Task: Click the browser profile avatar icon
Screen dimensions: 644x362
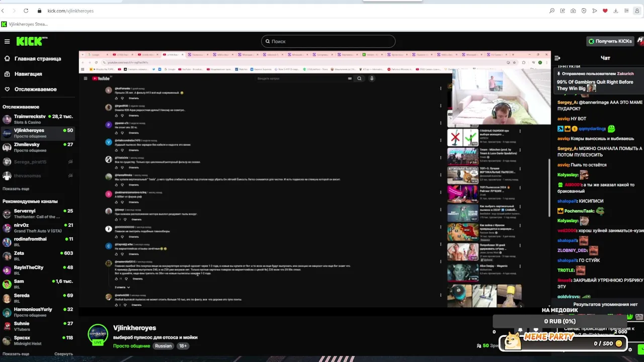Action: click(637, 11)
